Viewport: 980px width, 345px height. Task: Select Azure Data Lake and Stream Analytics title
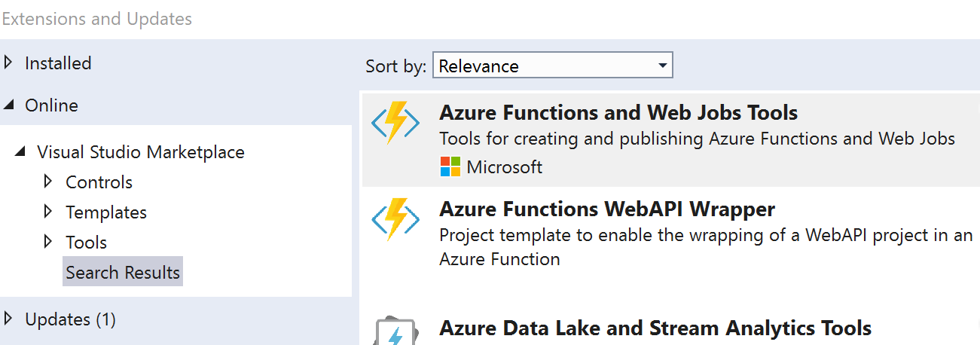pos(655,328)
